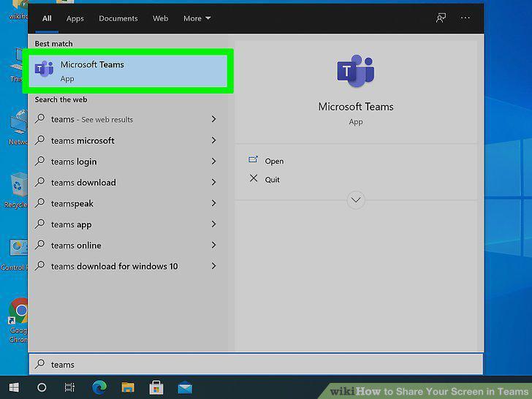This screenshot has height=399, width=532.
Task: Click the search icon beside teams login
Action: (40, 161)
